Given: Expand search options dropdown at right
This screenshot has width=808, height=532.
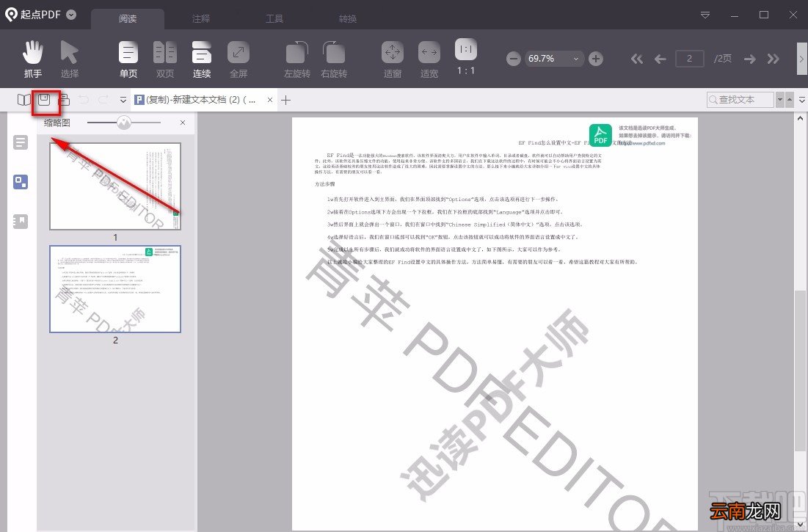Looking at the screenshot, I should coord(802,100).
